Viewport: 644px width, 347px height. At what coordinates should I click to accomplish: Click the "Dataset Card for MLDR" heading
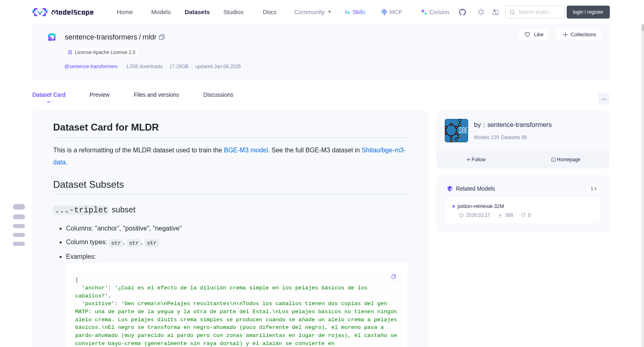click(x=106, y=127)
